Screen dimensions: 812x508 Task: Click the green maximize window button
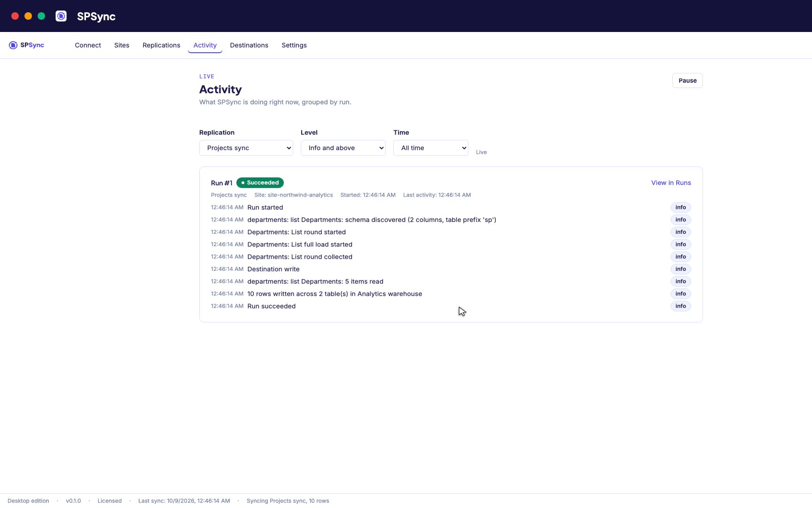[41, 16]
